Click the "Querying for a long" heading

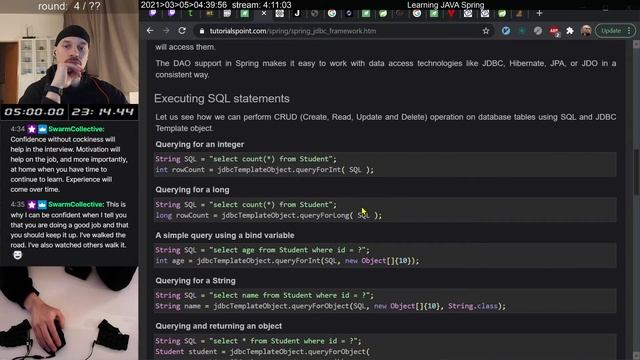pyautogui.click(x=192, y=190)
